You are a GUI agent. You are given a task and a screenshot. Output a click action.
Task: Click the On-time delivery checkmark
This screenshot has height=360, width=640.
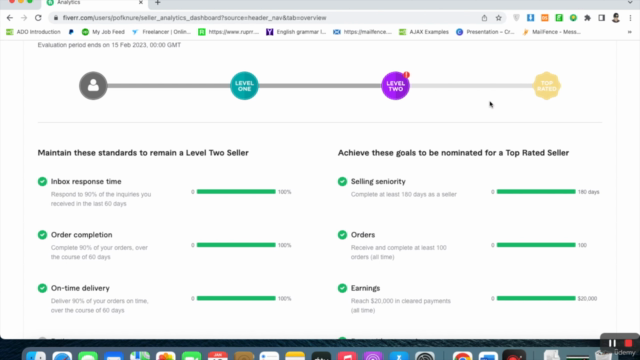click(x=42, y=288)
